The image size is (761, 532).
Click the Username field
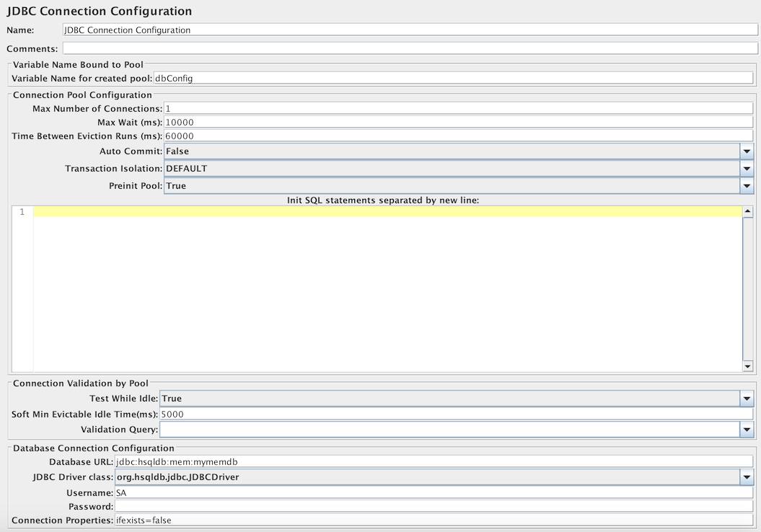(434, 493)
